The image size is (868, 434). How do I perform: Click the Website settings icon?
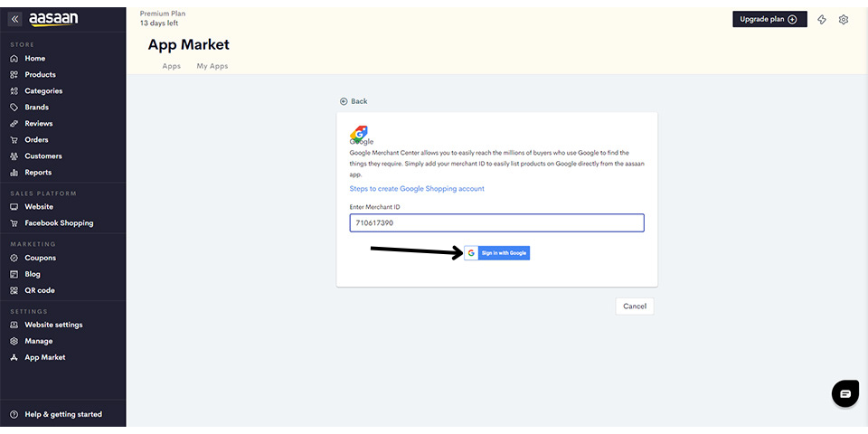coord(14,325)
